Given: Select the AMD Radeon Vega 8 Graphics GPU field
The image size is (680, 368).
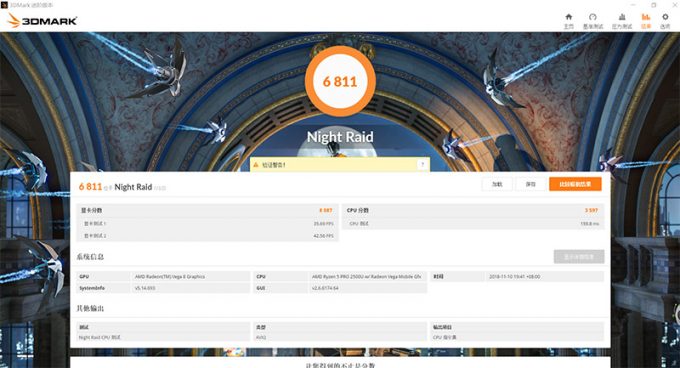Looking at the screenshot, I should click(190, 277).
